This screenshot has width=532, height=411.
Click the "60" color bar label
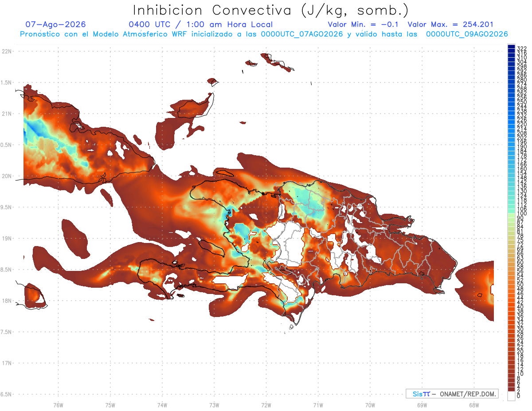click(x=520, y=262)
